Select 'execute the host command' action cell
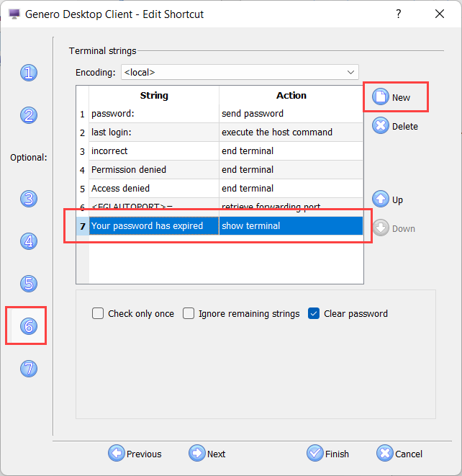 [291, 133]
